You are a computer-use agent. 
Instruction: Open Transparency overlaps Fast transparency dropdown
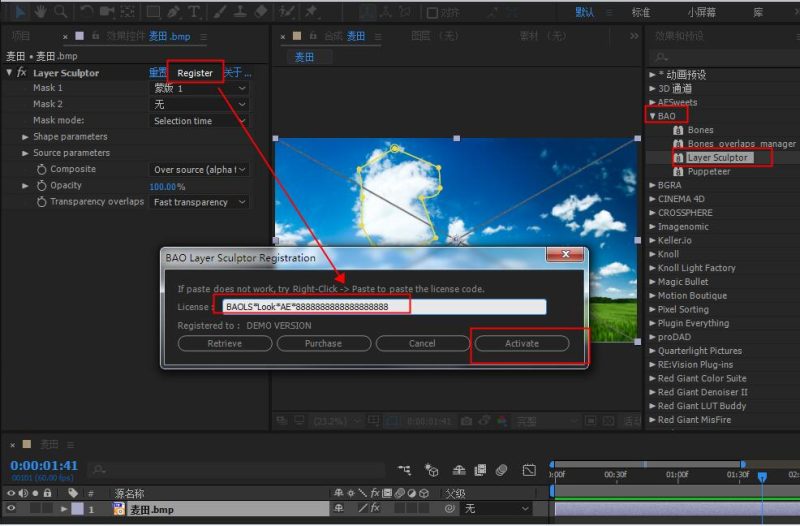point(199,202)
